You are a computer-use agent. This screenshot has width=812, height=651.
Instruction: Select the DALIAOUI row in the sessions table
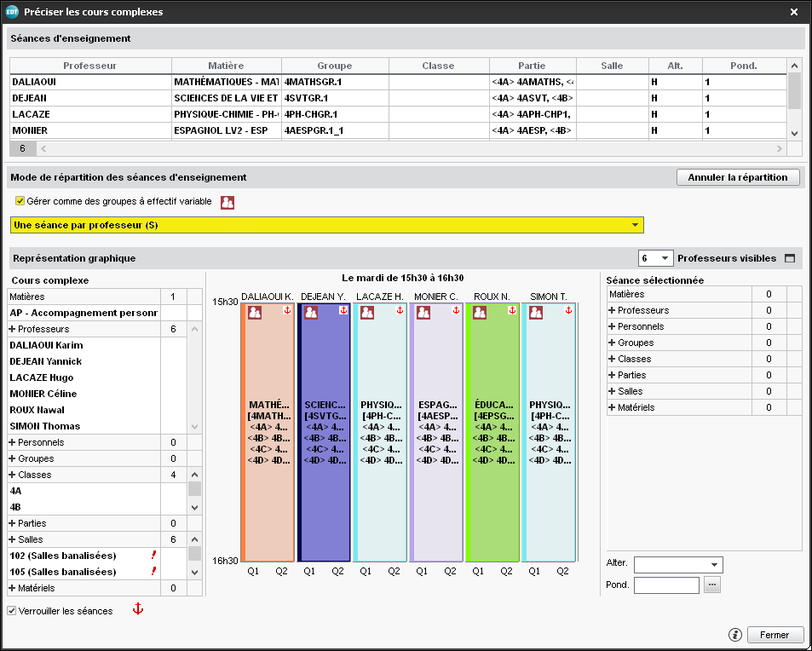[398, 82]
